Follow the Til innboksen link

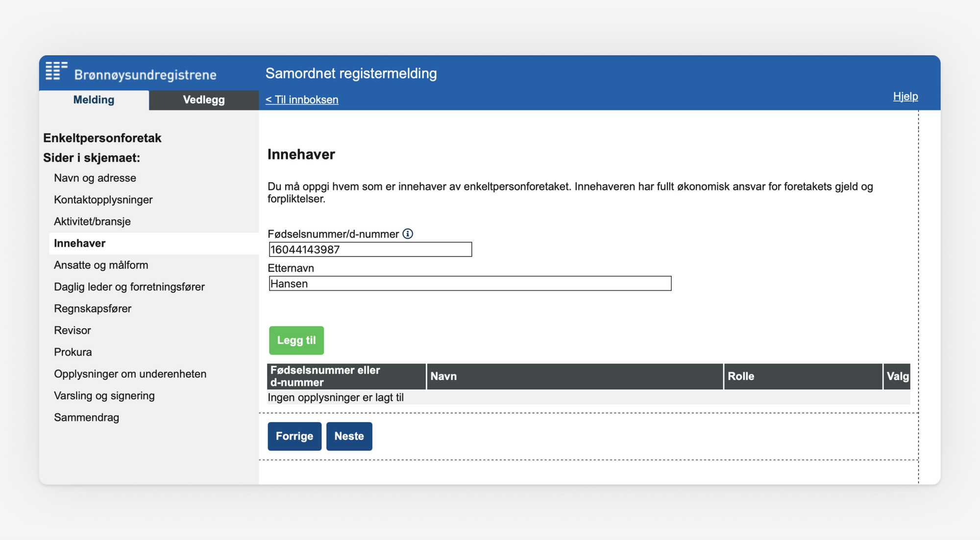click(302, 99)
